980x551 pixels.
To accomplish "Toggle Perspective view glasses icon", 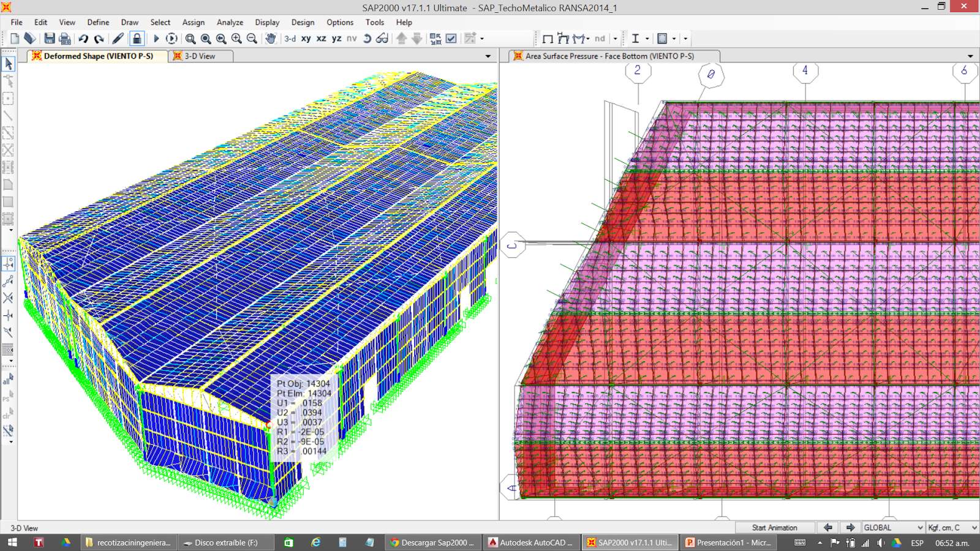I will tap(382, 39).
